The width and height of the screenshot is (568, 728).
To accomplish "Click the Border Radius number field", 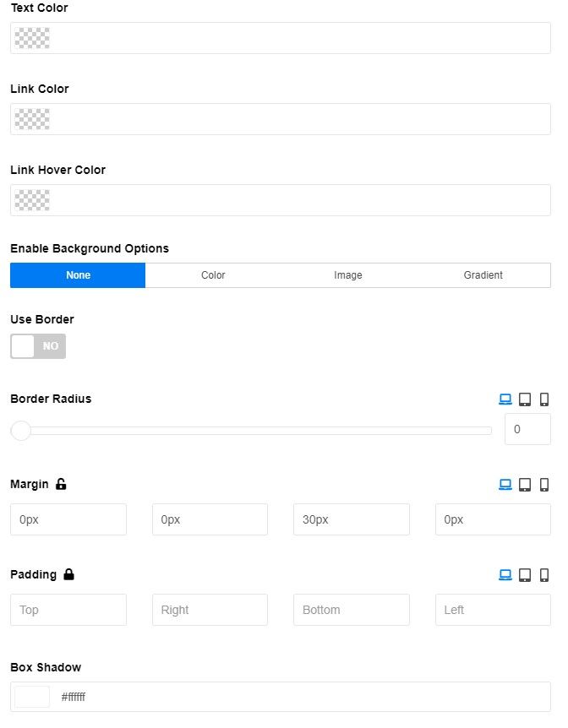I will click(527, 429).
